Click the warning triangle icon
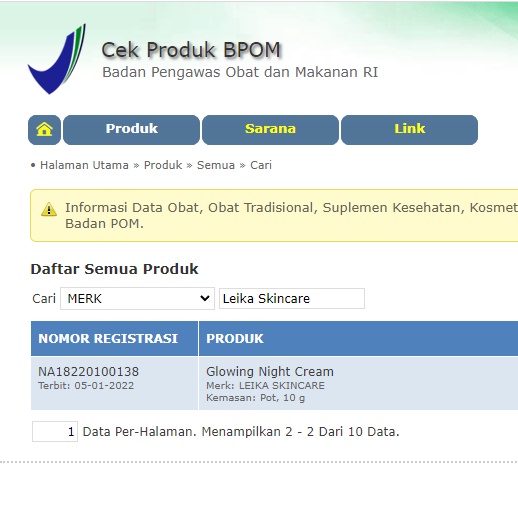 49,210
